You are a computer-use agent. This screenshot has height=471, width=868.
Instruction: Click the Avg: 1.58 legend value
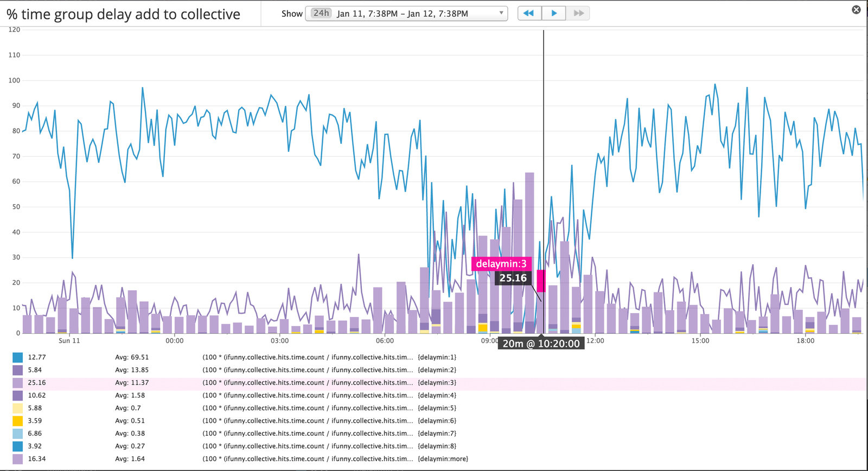[130, 396]
